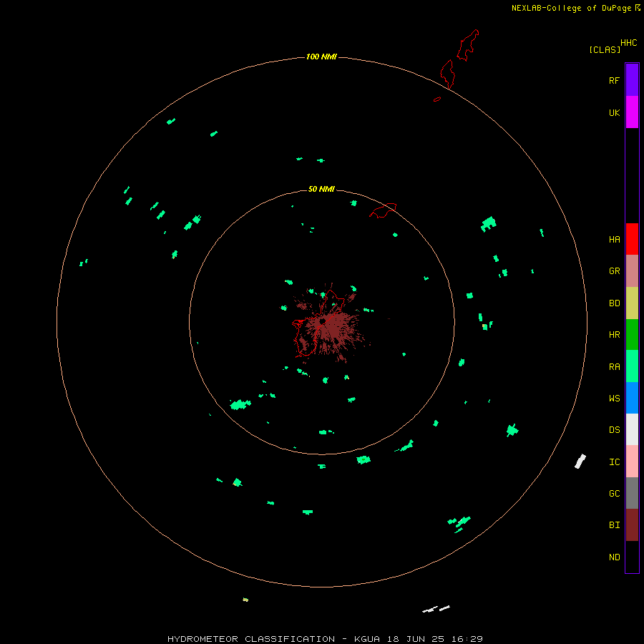Click the UK legend label
Screen dimensions: 644x644
point(614,112)
